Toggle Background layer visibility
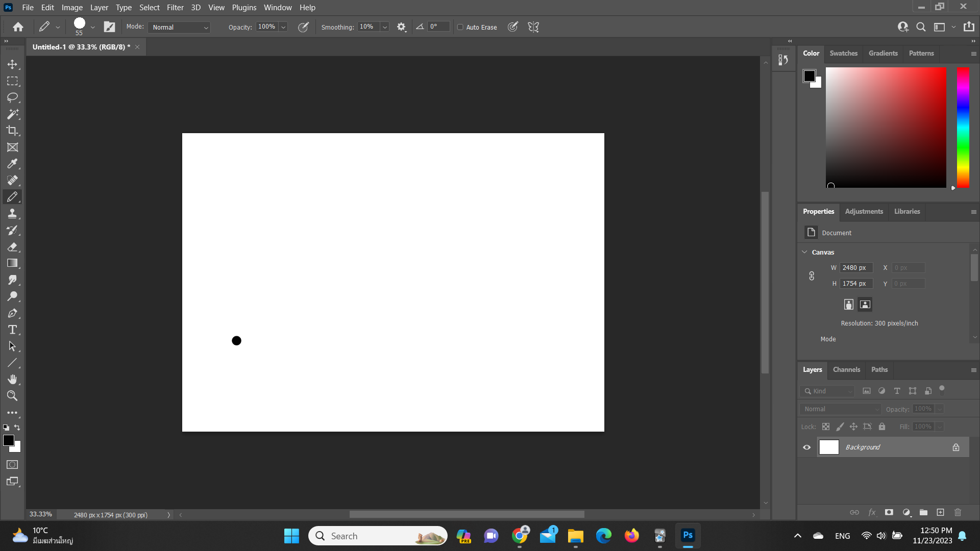980x551 pixels. pos(807,447)
